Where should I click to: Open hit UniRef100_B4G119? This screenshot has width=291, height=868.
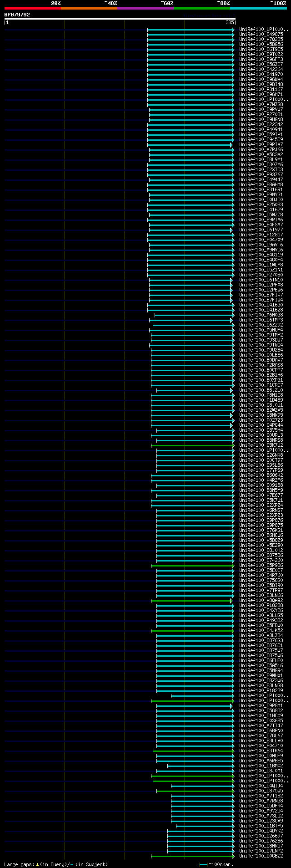tap(261, 255)
